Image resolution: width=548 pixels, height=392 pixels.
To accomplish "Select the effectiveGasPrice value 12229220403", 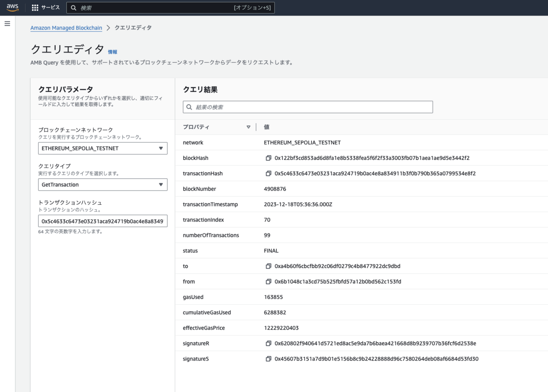I will click(x=281, y=328).
